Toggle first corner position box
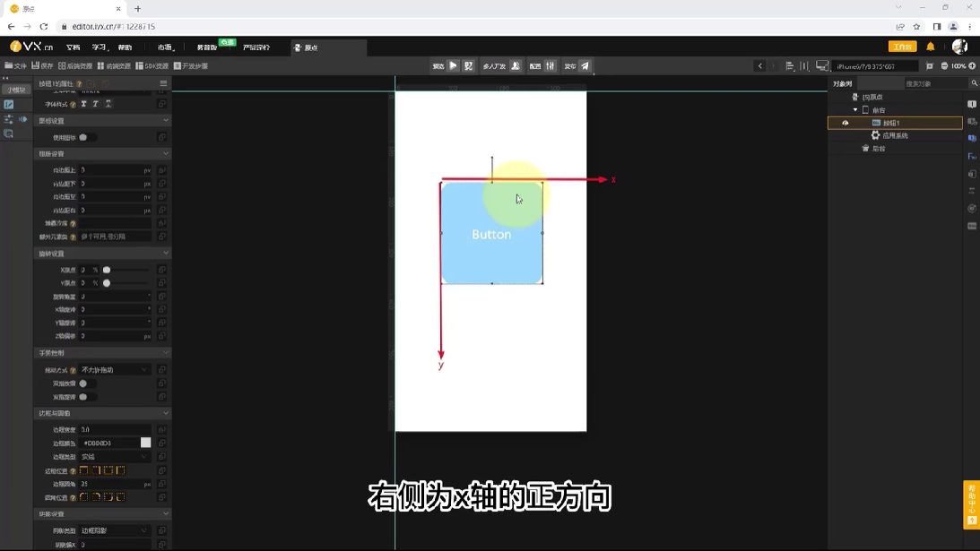The width and height of the screenshot is (980, 551). pyautogui.click(x=83, y=497)
